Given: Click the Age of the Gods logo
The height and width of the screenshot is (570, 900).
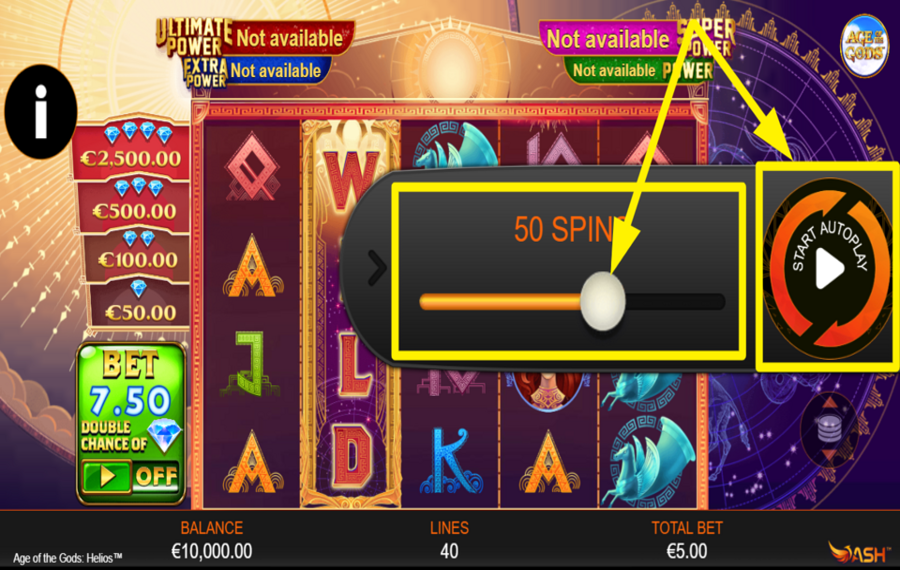Looking at the screenshot, I should coord(864,46).
